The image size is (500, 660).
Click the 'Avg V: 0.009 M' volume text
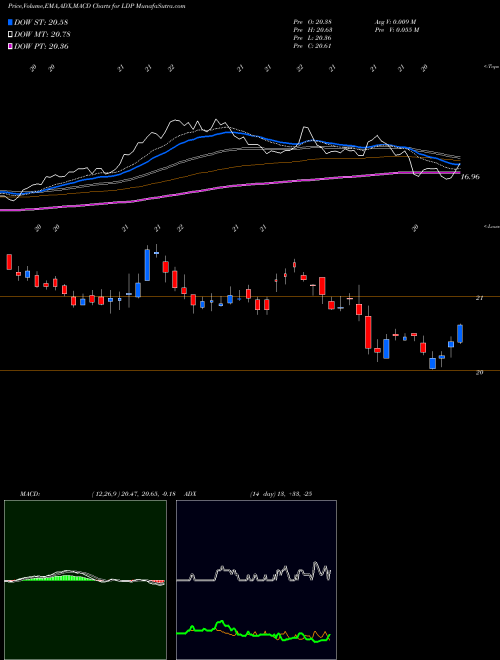click(x=395, y=22)
